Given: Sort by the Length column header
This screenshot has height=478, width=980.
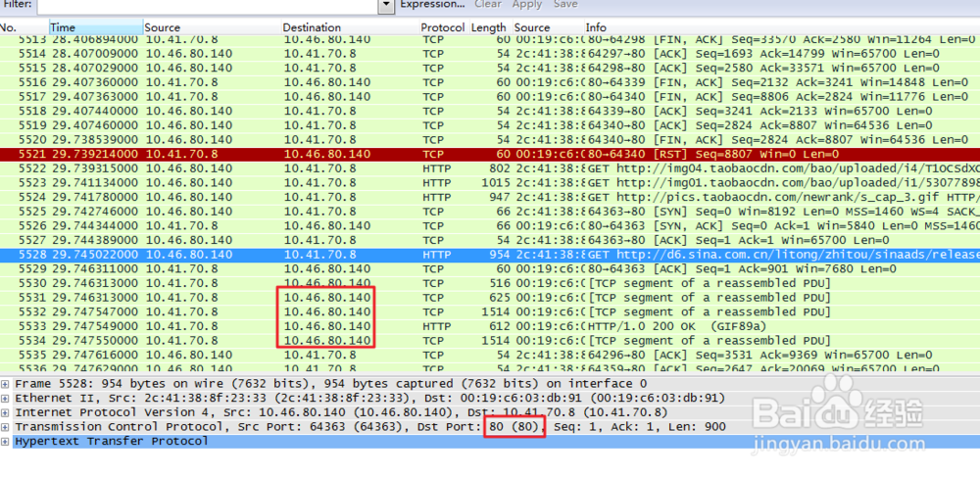Looking at the screenshot, I should [x=489, y=27].
